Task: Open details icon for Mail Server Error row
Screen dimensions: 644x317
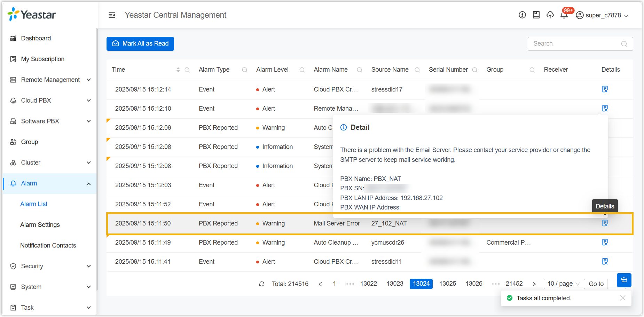Action: 605,223
